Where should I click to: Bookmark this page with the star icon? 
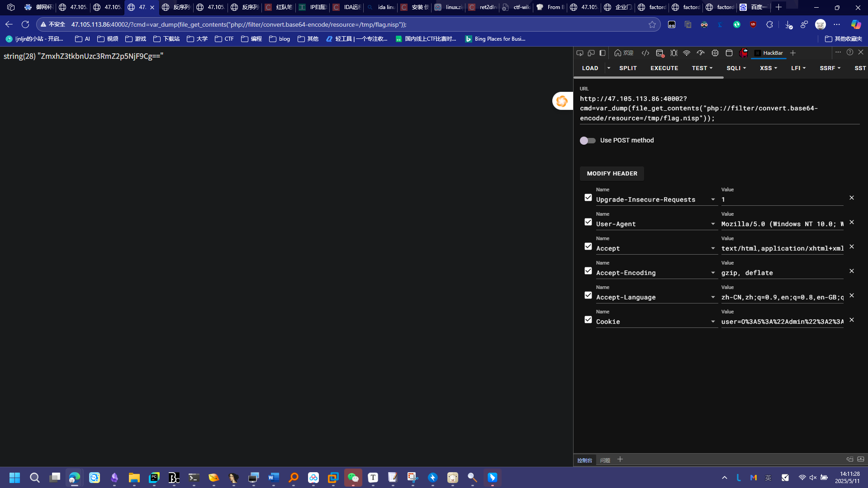(x=652, y=24)
